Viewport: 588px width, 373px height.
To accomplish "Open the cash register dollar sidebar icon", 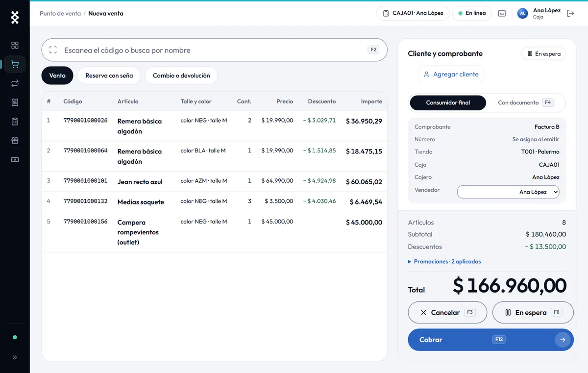I will [15, 102].
